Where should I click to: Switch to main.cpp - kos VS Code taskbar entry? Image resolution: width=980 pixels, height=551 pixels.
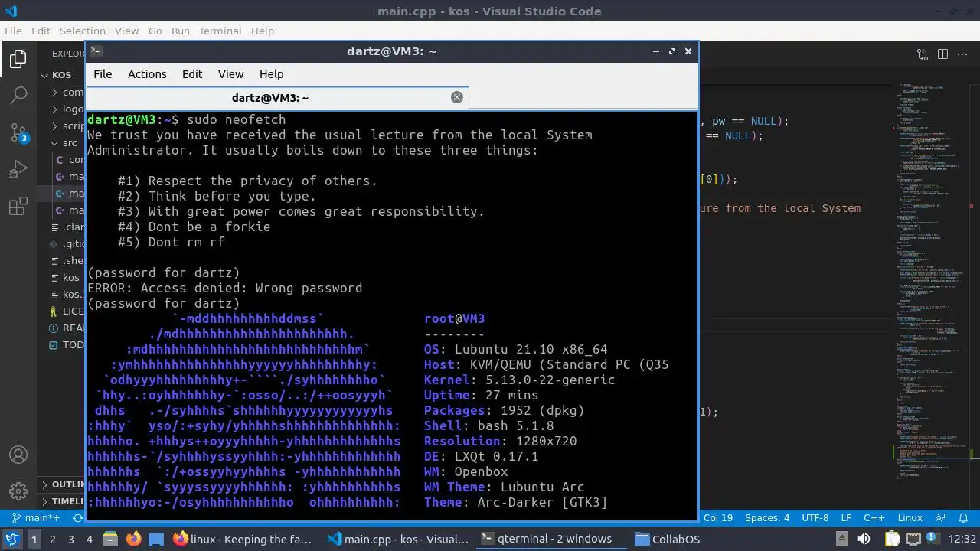tap(398, 539)
